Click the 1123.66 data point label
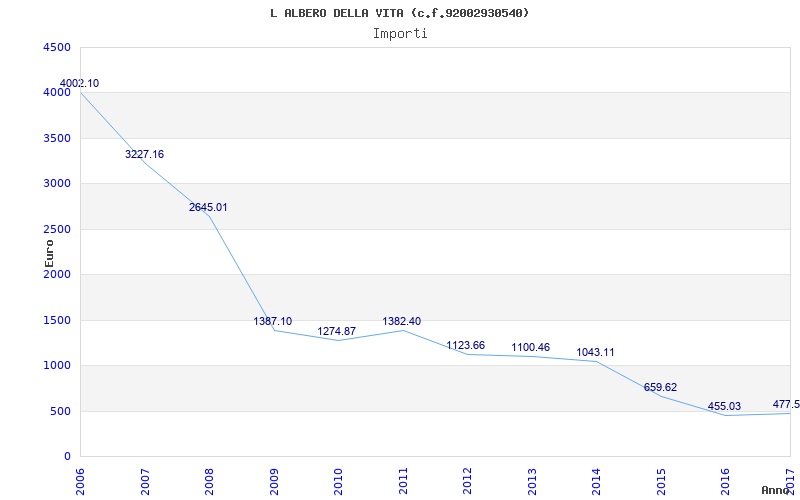The image size is (800, 500). pos(466,345)
